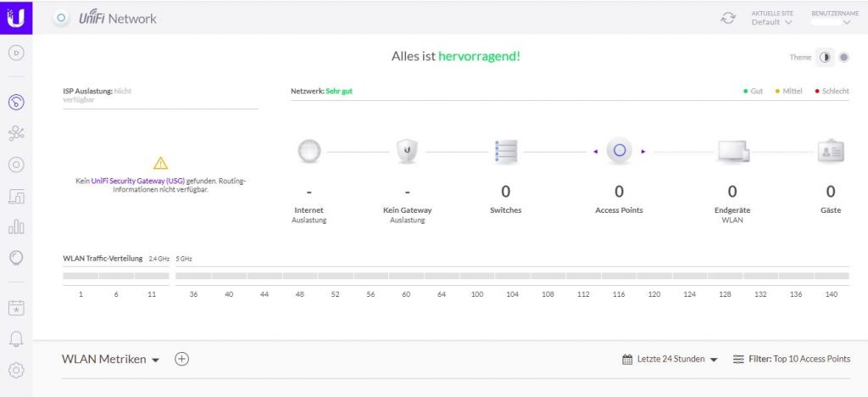Click channel 36 label

click(193, 294)
